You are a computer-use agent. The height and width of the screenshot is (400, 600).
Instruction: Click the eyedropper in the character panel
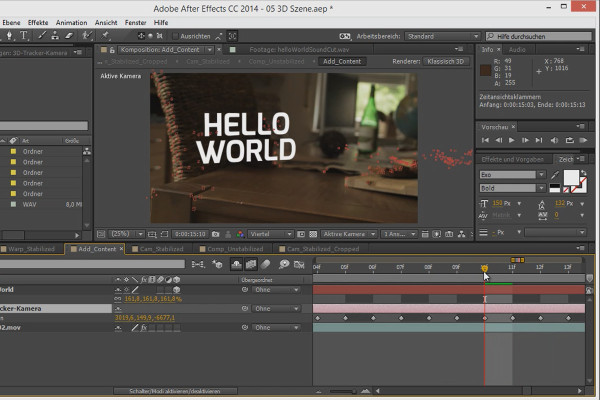point(555,175)
